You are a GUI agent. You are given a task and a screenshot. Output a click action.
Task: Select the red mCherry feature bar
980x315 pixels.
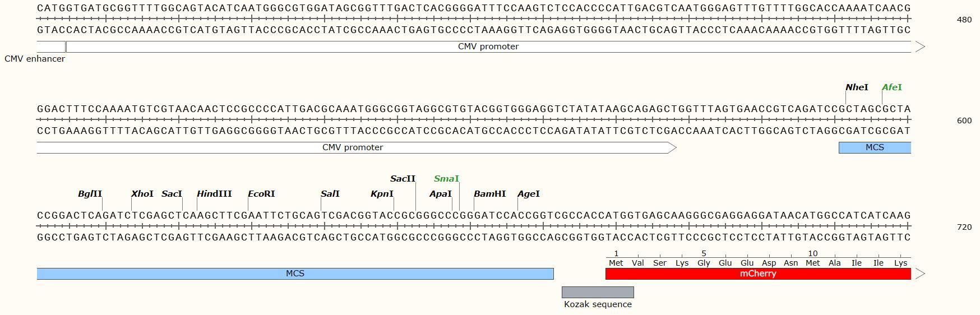[758, 274]
